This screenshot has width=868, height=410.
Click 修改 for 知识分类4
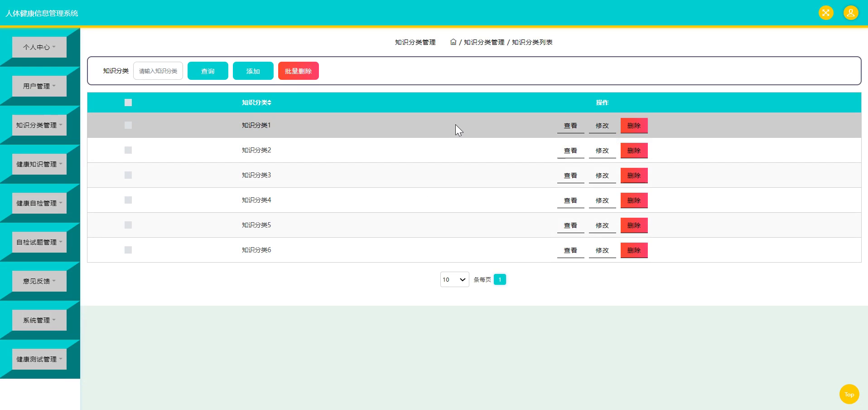click(x=602, y=200)
